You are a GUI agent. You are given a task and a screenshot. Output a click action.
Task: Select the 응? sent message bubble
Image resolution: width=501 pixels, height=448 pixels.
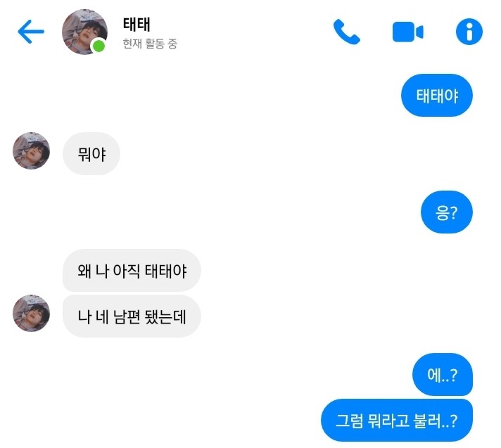pyautogui.click(x=447, y=212)
